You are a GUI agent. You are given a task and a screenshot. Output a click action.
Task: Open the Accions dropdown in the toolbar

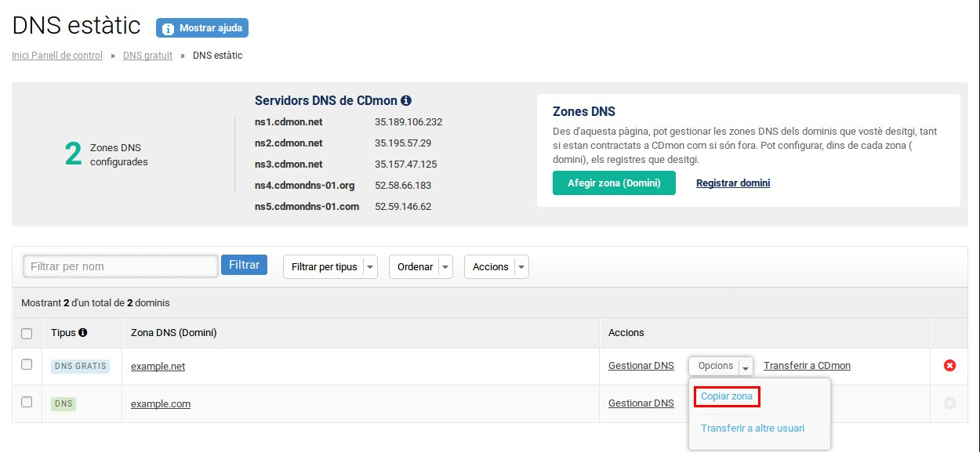pyautogui.click(x=496, y=267)
